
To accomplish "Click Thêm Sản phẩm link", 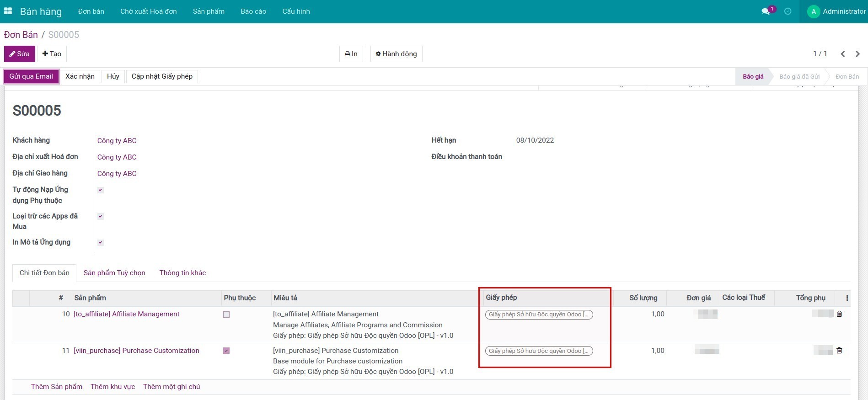I will [57, 387].
